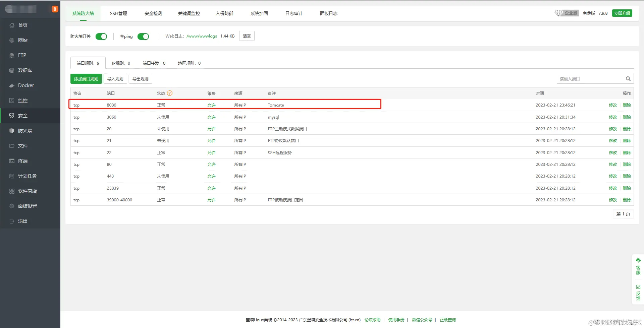The width and height of the screenshot is (644, 328).
Task: Open the 面板日志 tab
Action: tap(329, 13)
